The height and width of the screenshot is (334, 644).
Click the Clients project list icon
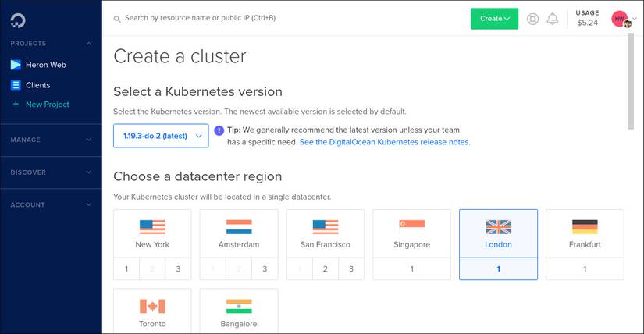(16, 85)
